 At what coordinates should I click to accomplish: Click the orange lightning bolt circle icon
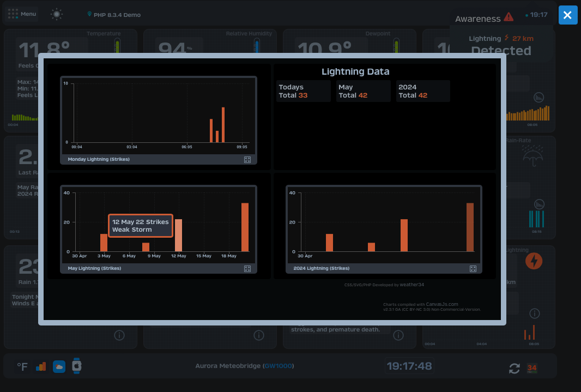(x=534, y=261)
